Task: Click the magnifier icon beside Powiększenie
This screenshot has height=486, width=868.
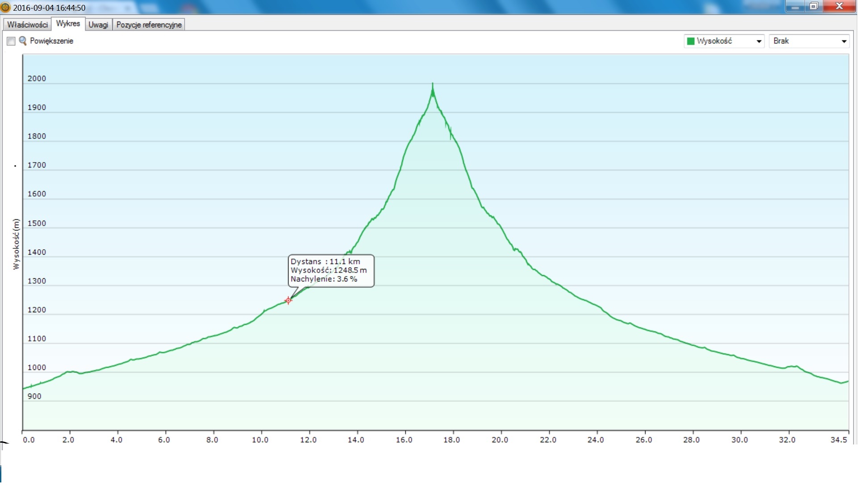Action: point(23,41)
